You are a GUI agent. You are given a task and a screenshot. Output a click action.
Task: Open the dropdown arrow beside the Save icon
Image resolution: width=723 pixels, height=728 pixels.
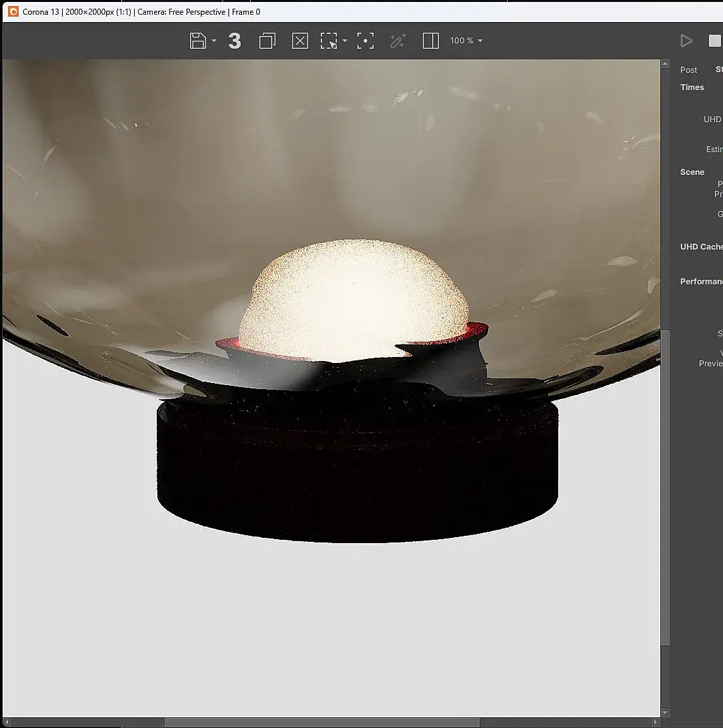(214, 41)
